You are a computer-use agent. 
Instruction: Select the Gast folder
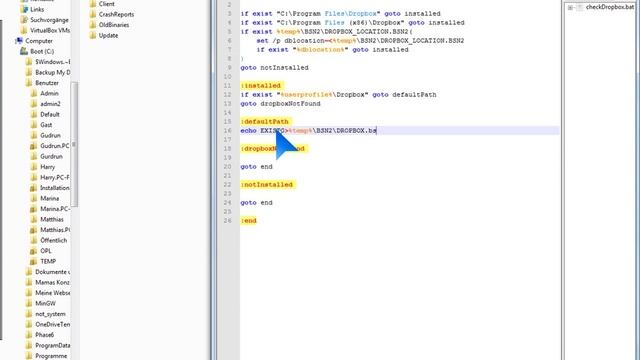[x=46, y=125]
